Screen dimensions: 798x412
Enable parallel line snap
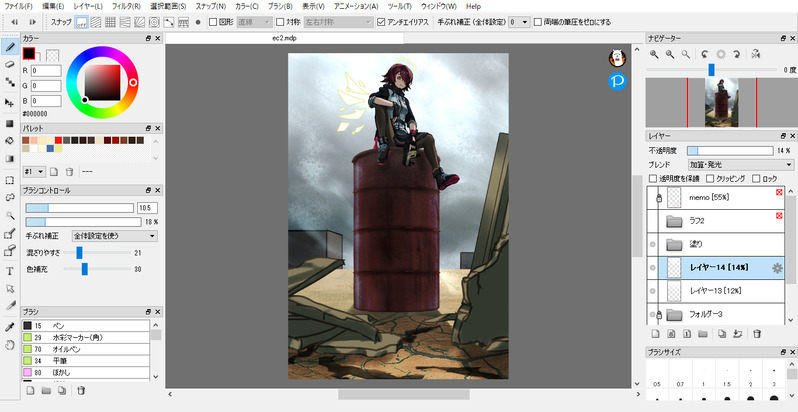(96, 22)
